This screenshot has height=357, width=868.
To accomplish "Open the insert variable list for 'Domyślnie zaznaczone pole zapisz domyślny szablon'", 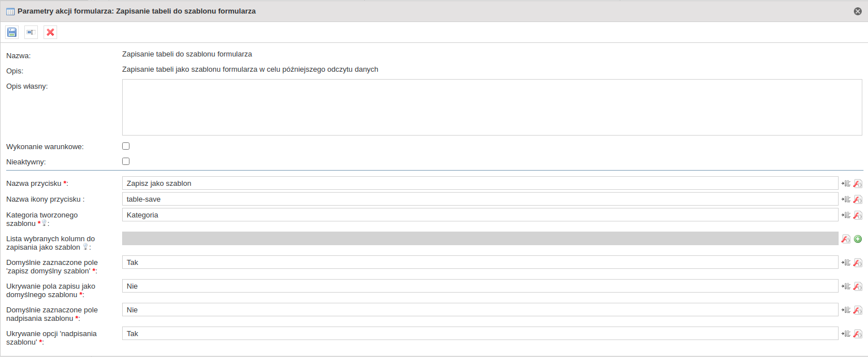I will [846, 263].
